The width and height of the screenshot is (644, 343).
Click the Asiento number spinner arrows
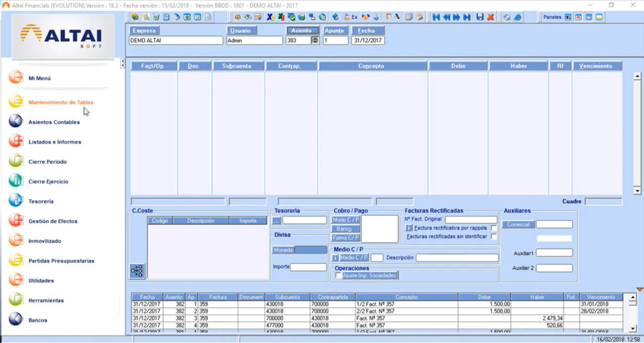pyautogui.click(x=315, y=40)
